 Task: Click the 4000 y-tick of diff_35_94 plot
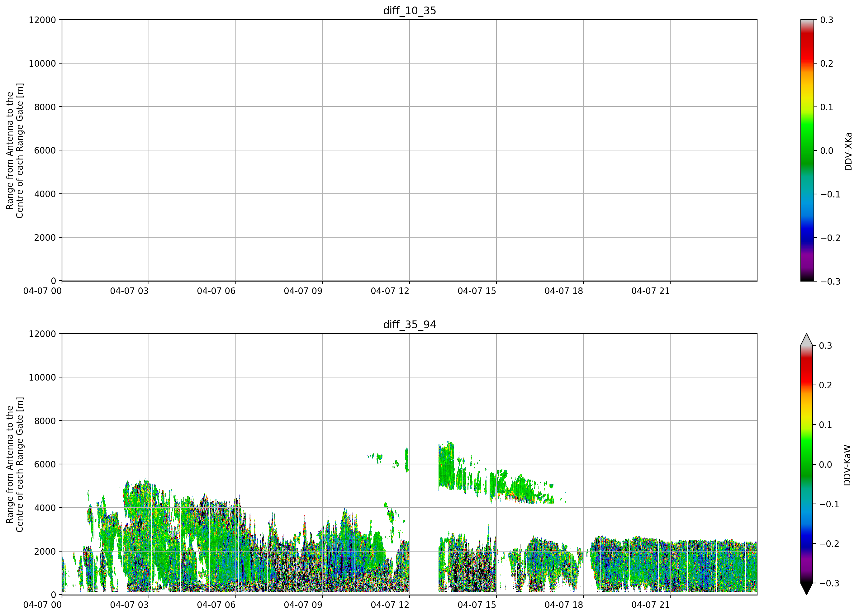(x=45, y=508)
